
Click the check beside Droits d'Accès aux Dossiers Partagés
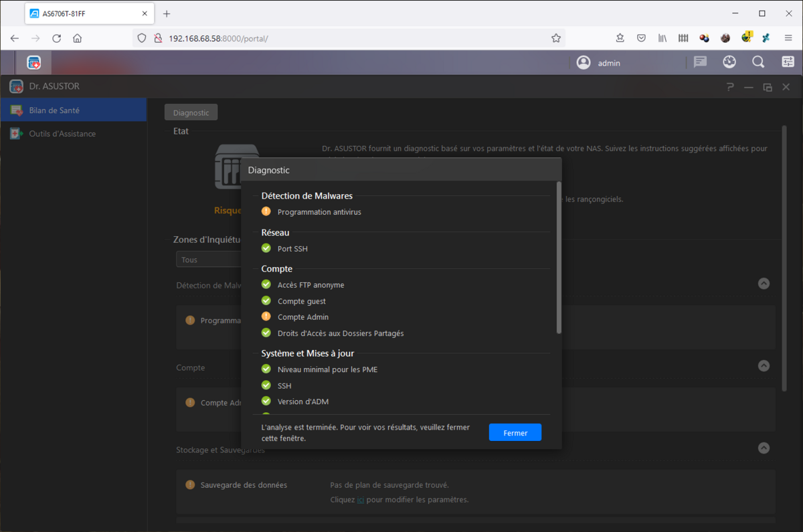click(x=266, y=333)
